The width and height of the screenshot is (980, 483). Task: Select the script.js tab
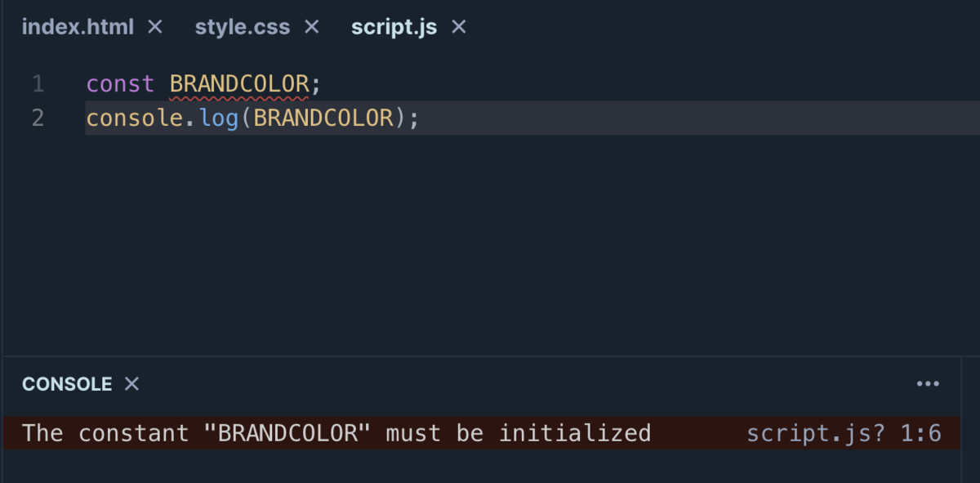click(x=394, y=26)
